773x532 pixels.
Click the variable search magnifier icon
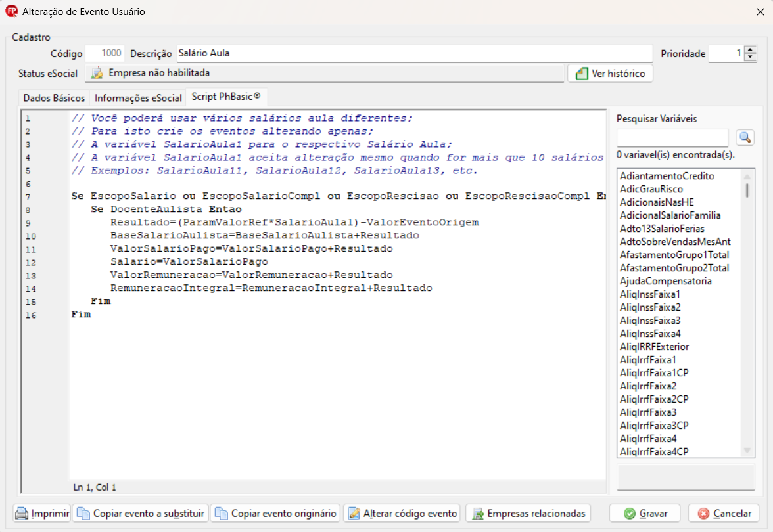click(745, 137)
